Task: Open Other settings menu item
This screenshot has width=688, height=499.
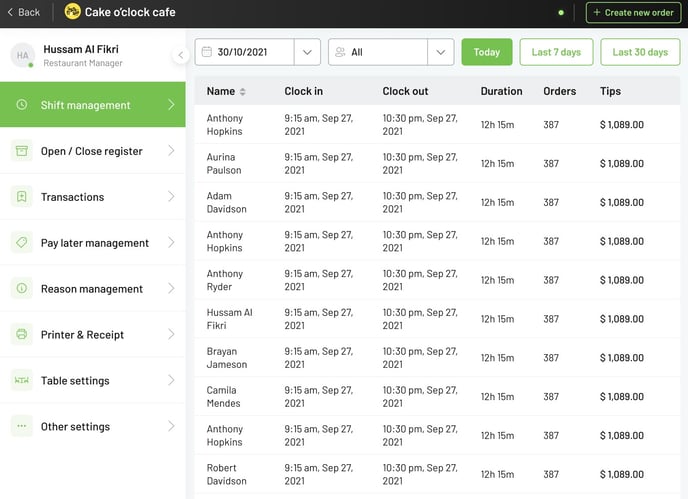Action: click(x=93, y=426)
